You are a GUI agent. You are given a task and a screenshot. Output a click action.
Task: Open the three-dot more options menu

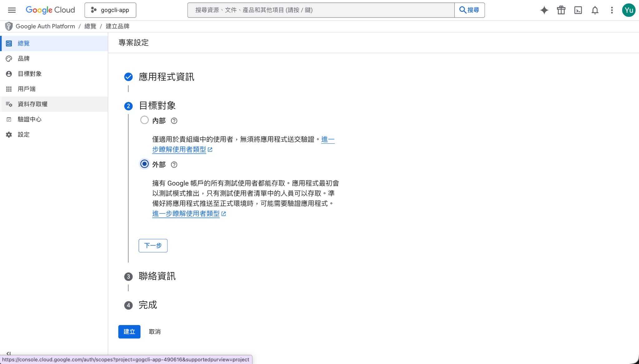tap(612, 10)
